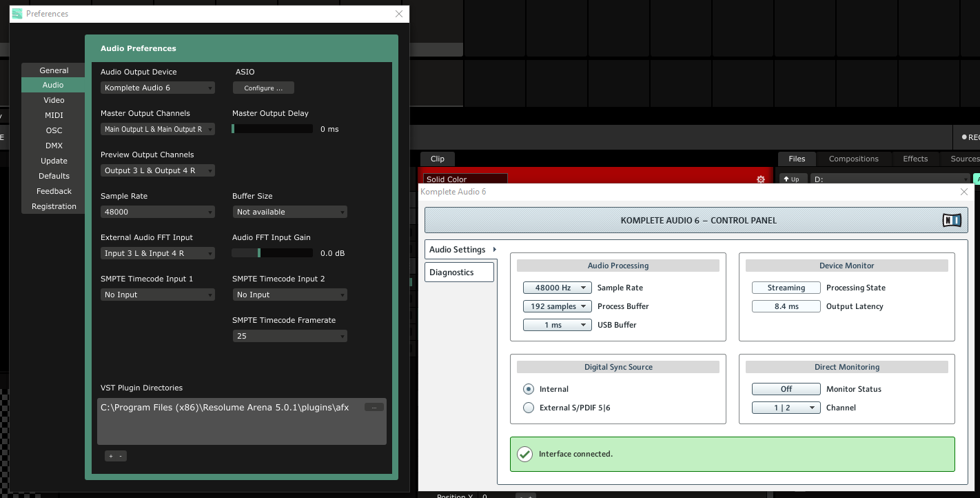Click the minus button to remove a VST directory

121,456
